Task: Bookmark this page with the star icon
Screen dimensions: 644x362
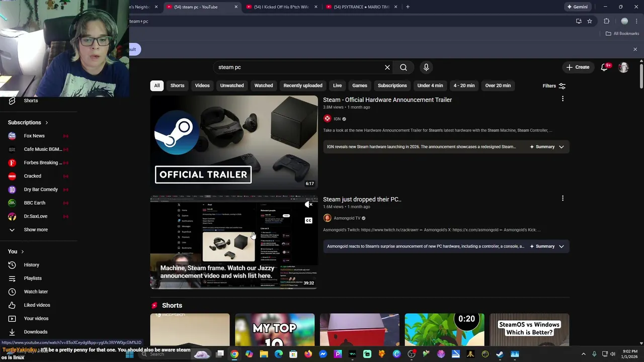Action: click(590, 21)
